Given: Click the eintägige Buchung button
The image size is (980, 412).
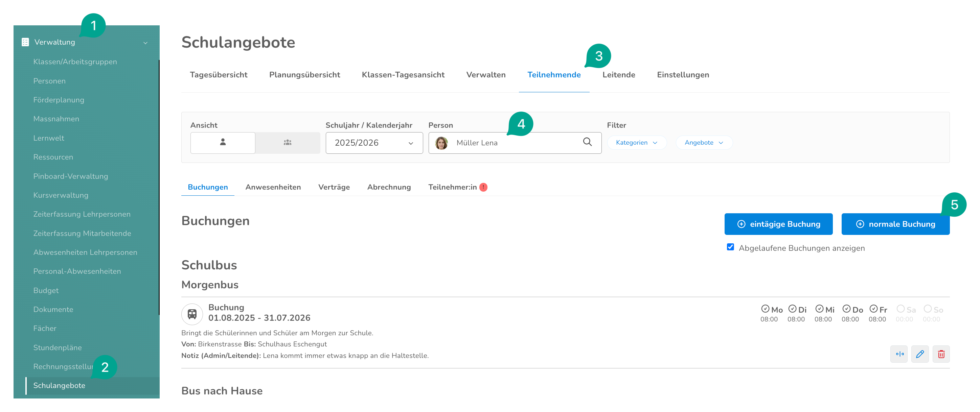Looking at the screenshot, I should [778, 224].
